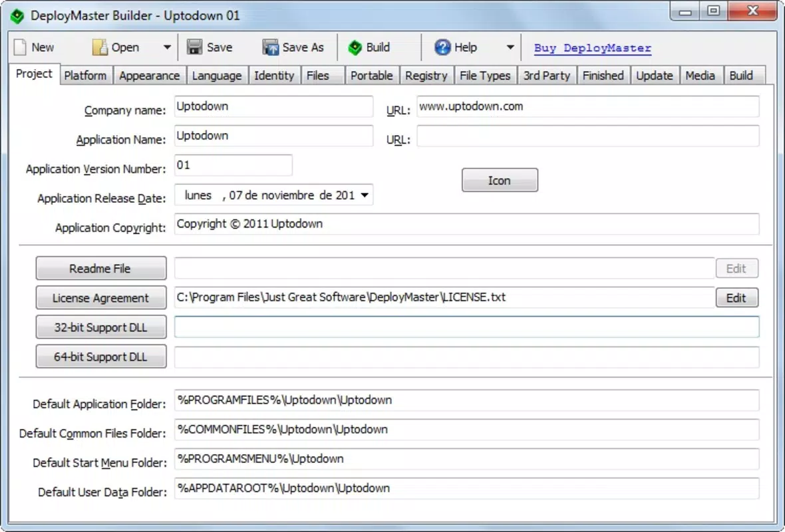Follow the Buy DeployMaster link

coord(592,48)
